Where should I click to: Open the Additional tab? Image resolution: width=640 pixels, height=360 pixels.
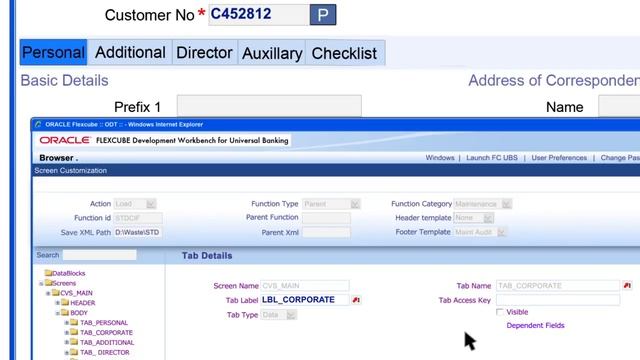(130, 52)
